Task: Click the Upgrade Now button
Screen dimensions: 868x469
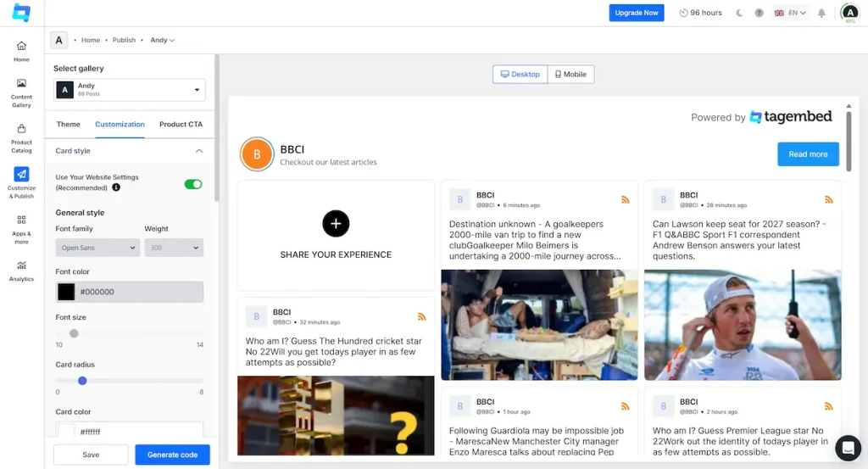Action: click(637, 13)
